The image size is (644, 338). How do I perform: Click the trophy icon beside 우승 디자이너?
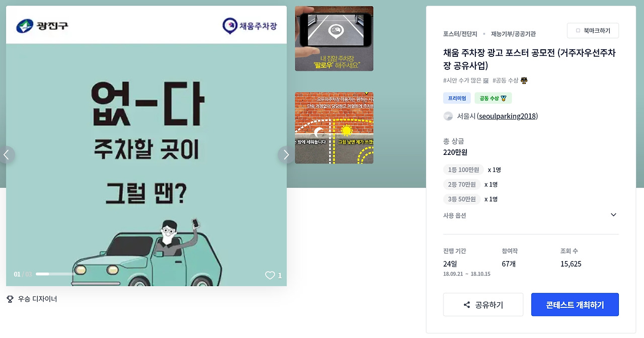10,299
